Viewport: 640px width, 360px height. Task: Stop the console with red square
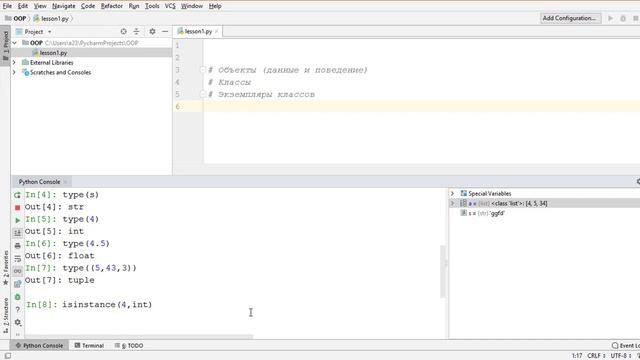pos(17,208)
